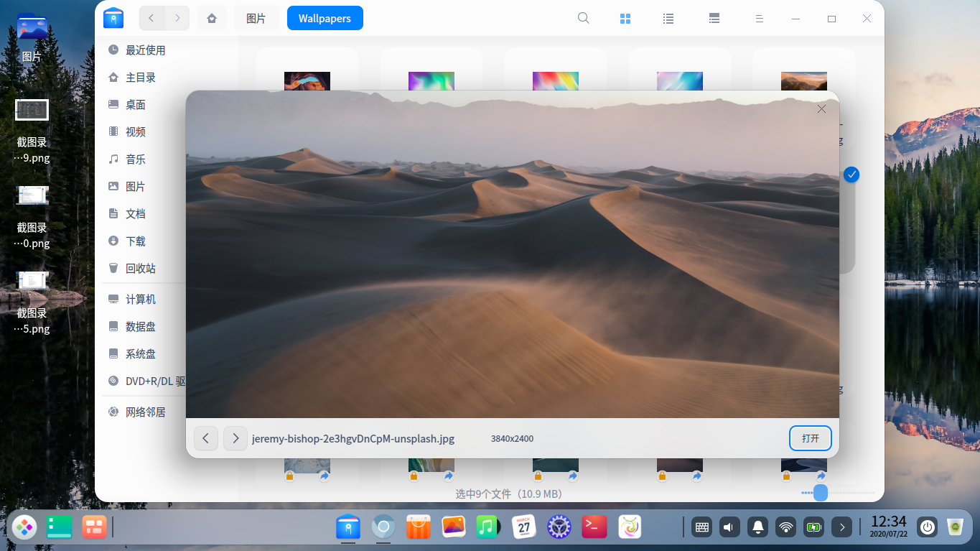Open the terminal app in the dock

tap(594, 527)
